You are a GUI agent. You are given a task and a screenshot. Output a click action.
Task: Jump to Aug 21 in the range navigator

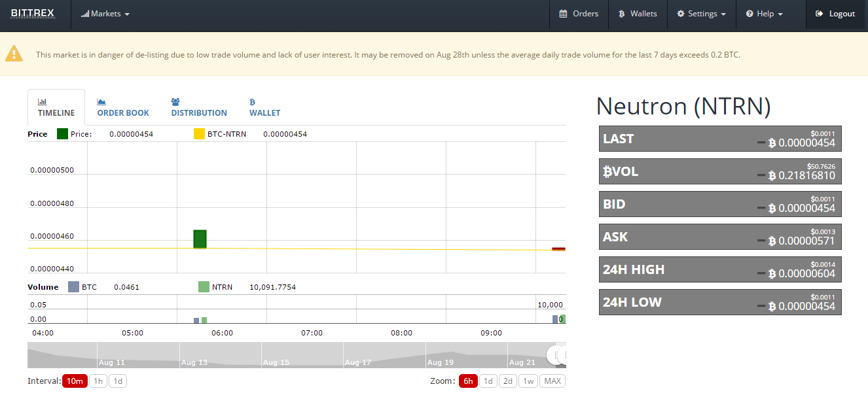tap(522, 362)
